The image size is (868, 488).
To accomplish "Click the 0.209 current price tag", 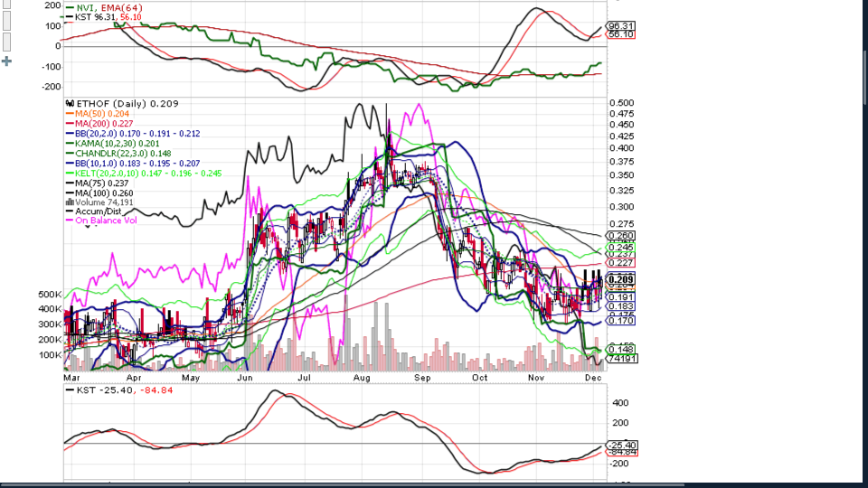I will pos(621,278).
